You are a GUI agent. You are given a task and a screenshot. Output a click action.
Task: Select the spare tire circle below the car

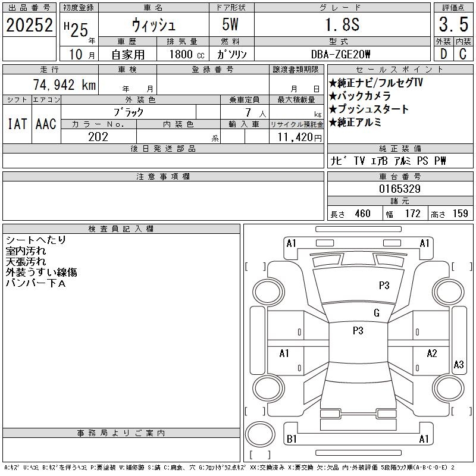click(x=260, y=434)
